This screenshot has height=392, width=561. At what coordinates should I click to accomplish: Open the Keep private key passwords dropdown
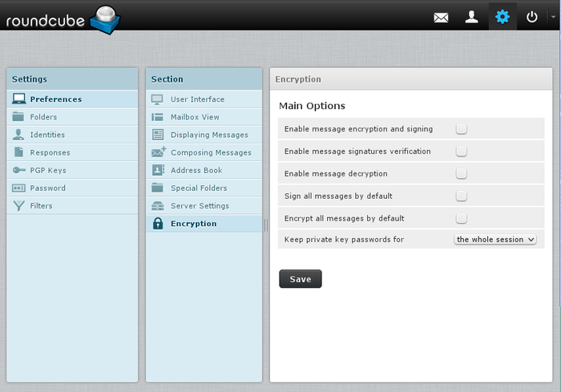coord(495,240)
